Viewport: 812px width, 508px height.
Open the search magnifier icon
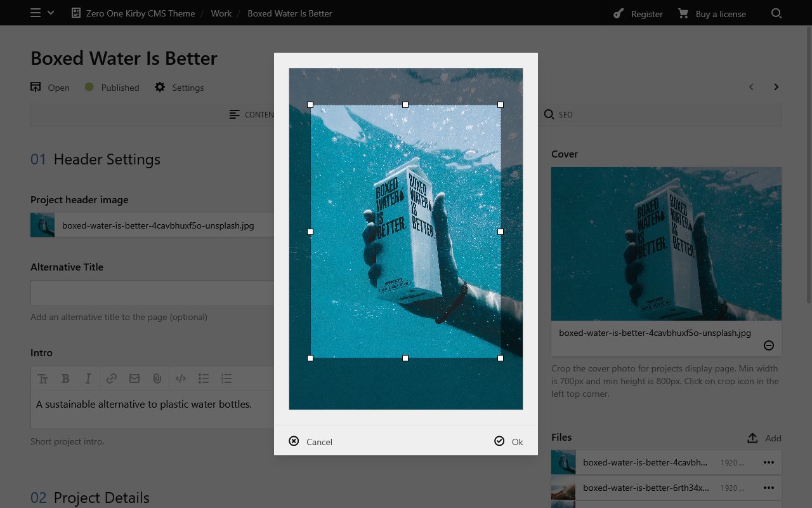776,13
